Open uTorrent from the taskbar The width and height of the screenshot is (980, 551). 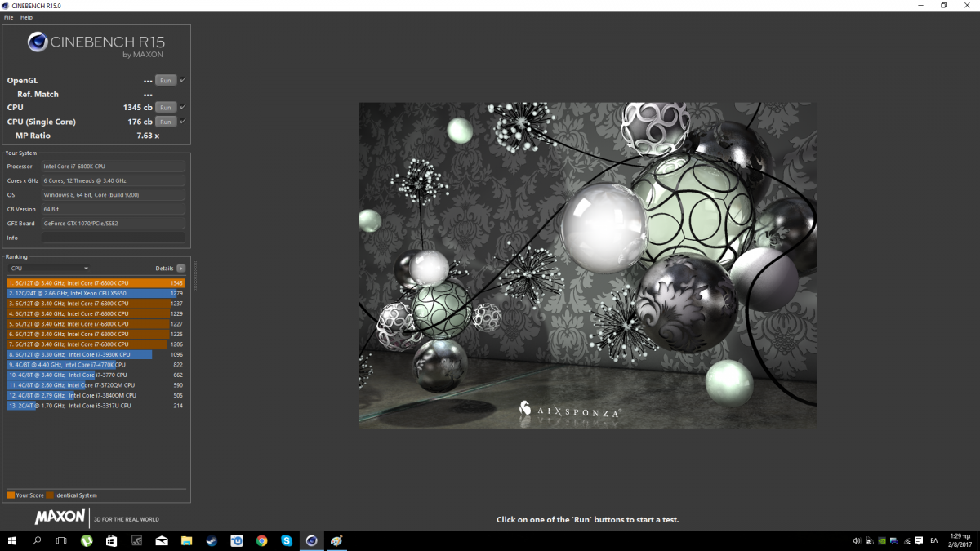point(87,540)
